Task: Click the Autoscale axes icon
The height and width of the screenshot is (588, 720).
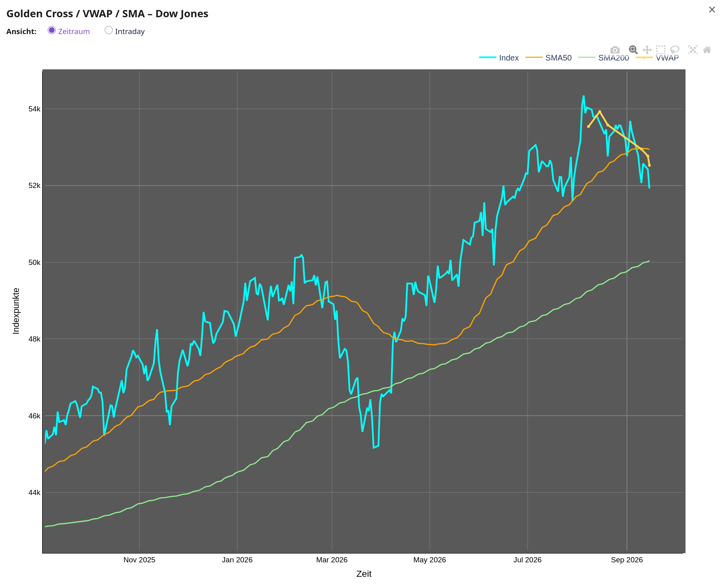Action: 693,50
